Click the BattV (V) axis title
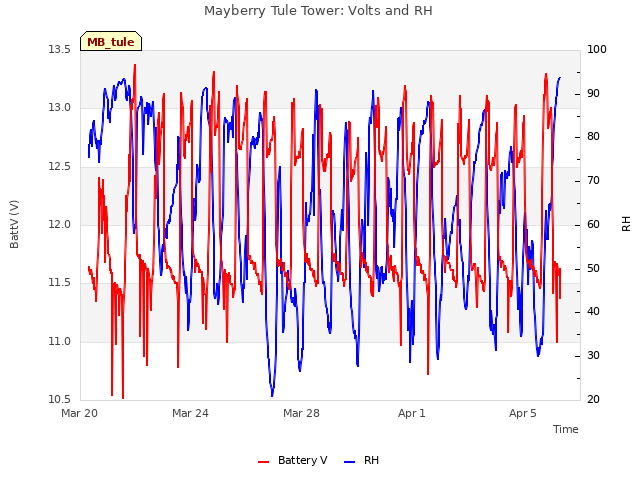Viewport: 640px width, 480px height. click(x=14, y=224)
